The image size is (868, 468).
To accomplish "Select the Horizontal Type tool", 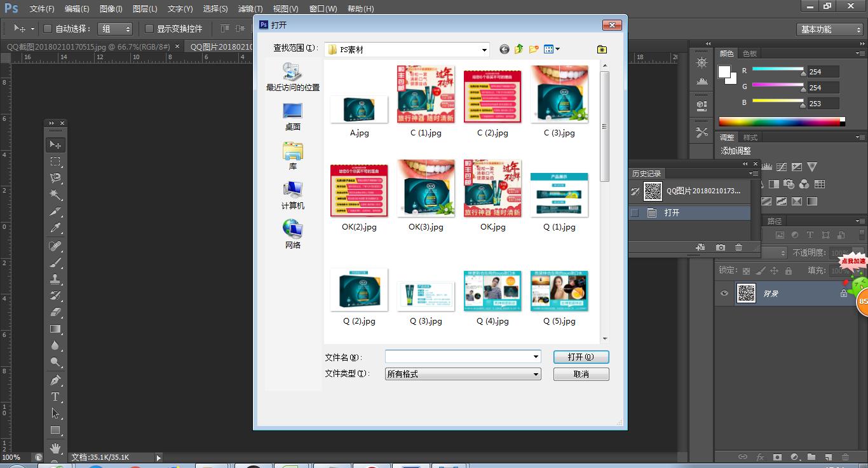I will click(55, 396).
